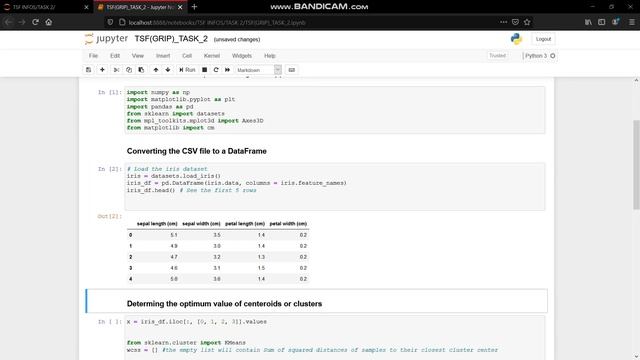Click the Pocket save icon

tap(515, 22)
